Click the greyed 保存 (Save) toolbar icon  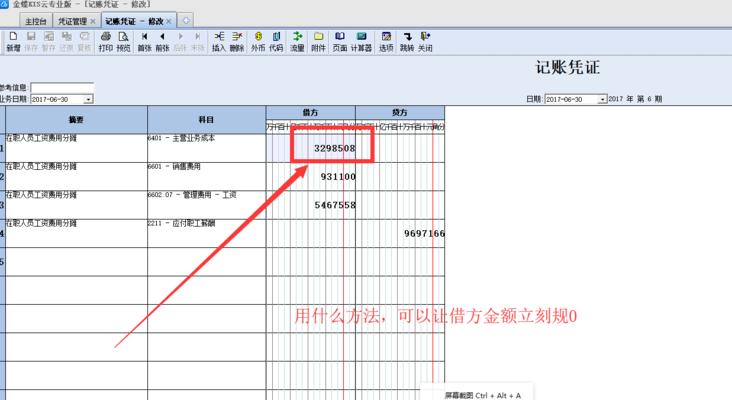pyautogui.click(x=31, y=42)
